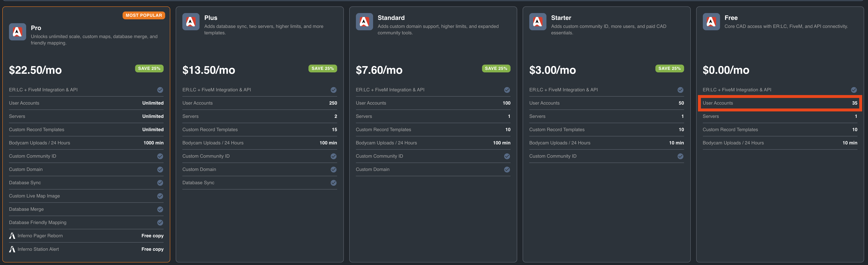The width and height of the screenshot is (868, 265).
Task: Click Inferno Station Alert Free copy text
Action: (152, 249)
